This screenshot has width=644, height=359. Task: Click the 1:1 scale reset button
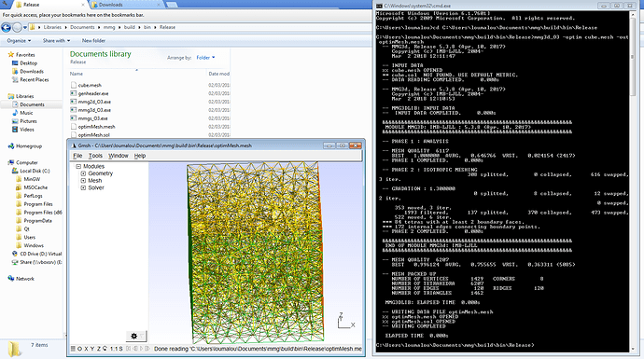tap(114, 349)
